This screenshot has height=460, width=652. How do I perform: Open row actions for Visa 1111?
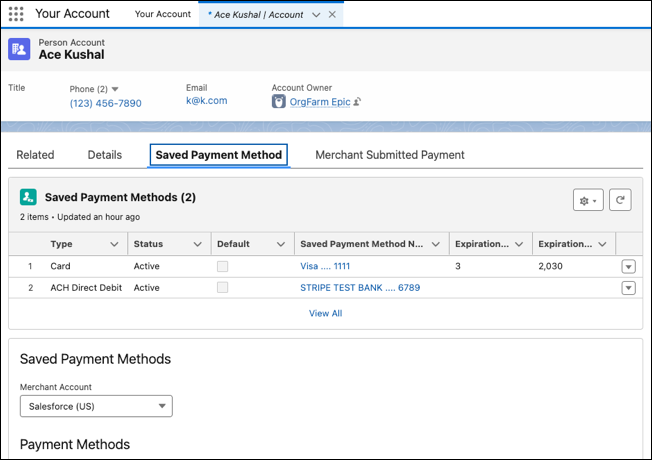click(628, 266)
